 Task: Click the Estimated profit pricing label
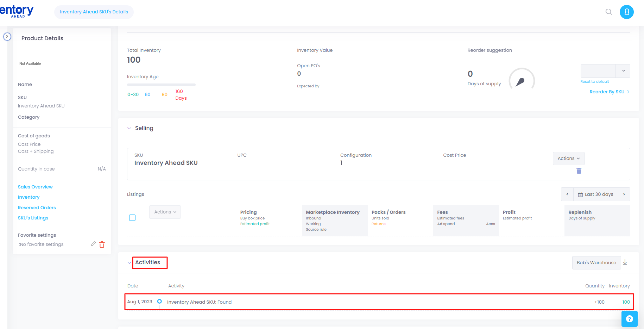click(255, 224)
